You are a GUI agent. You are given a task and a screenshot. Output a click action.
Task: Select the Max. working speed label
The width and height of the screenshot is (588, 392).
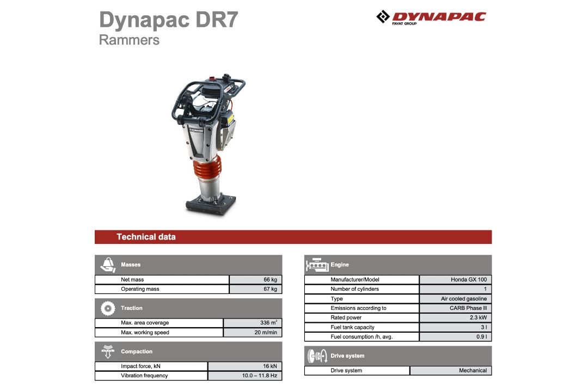tap(145, 332)
